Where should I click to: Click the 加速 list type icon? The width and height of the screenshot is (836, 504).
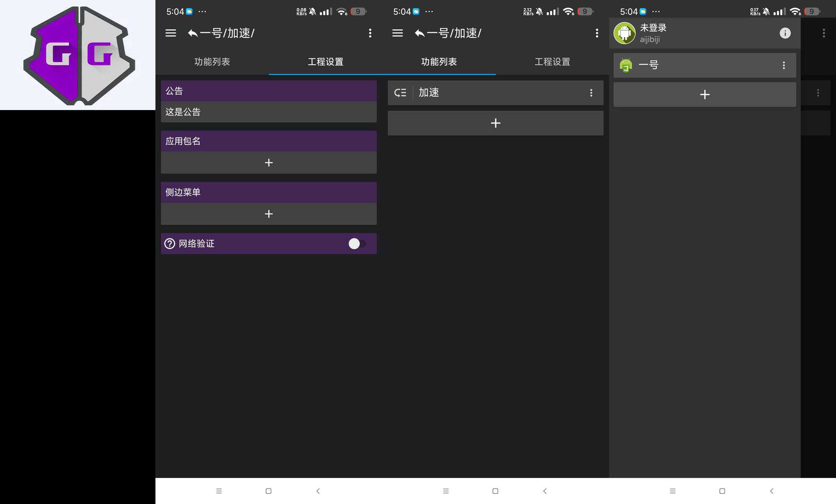coord(400,93)
